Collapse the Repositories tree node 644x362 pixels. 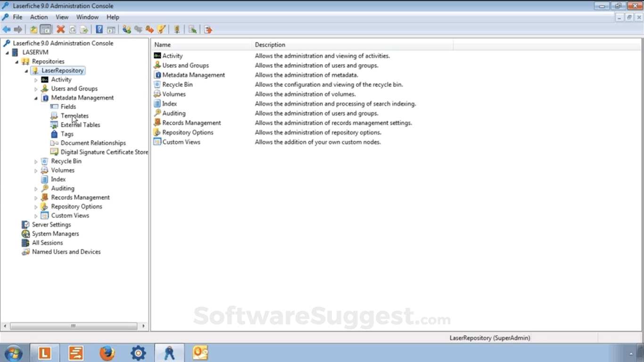[x=17, y=62]
